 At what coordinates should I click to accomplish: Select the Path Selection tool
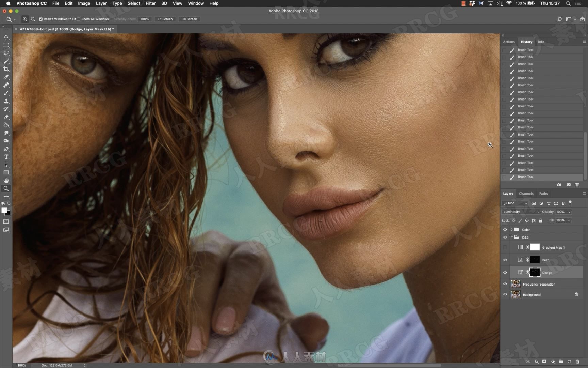click(6, 165)
